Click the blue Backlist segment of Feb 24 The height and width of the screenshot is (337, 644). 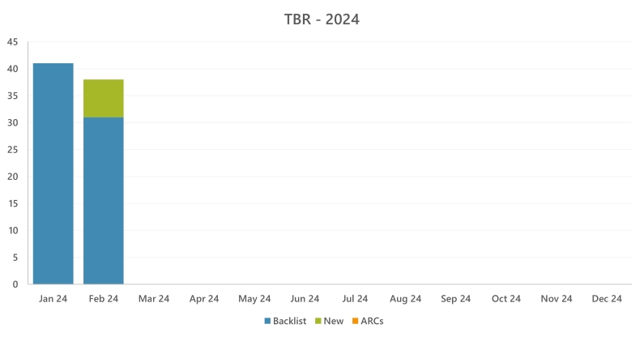coord(104,200)
